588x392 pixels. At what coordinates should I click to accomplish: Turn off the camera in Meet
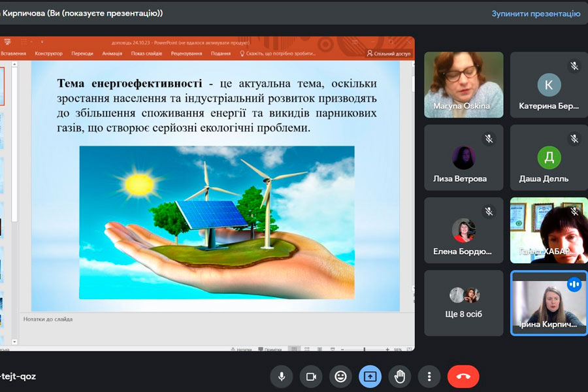pyautogui.click(x=311, y=376)
